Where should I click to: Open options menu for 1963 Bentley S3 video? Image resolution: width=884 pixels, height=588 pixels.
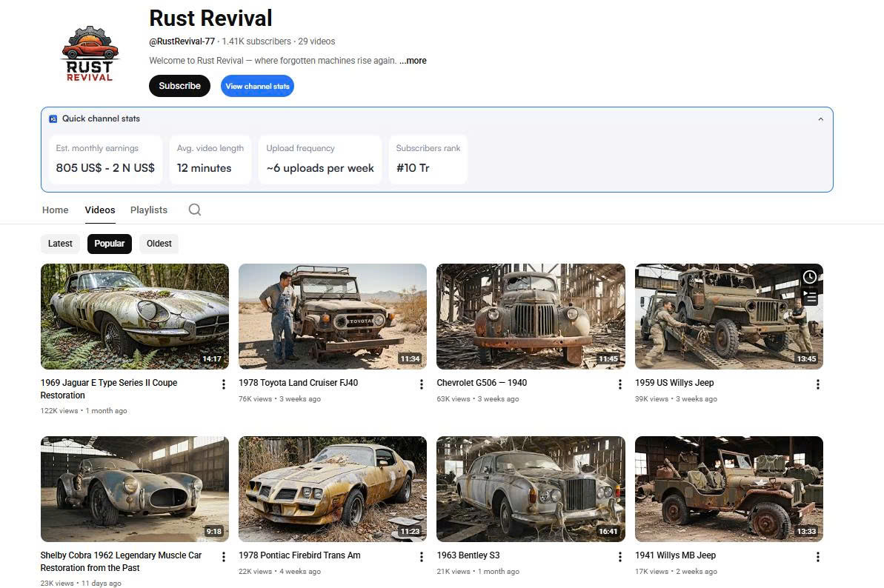(620, 557)
